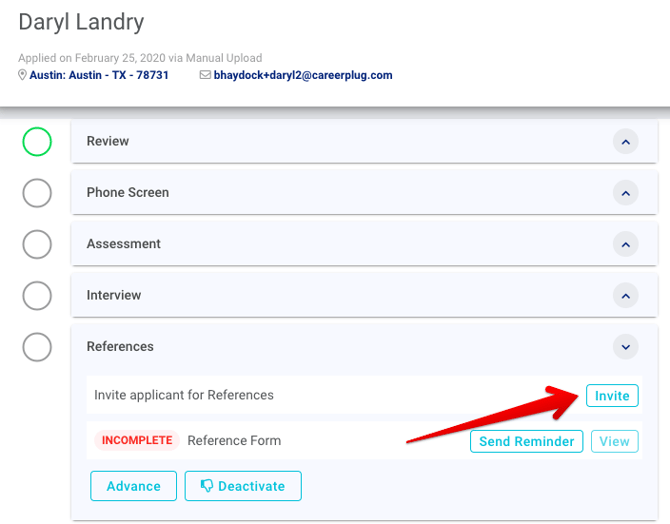Expand the Review section chevron
This screenshot has height=524, width=670.
pyautogui.click(x=625, y=142)
